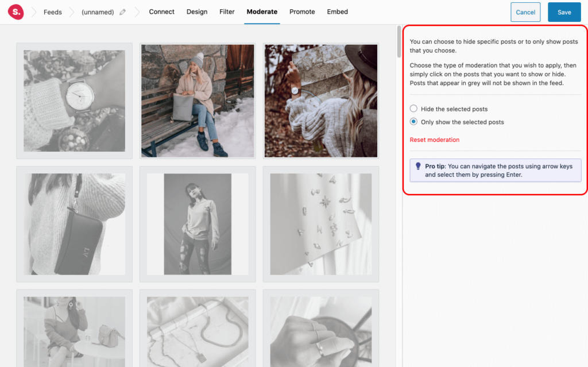
Task: Toggle the woman on snowy bench post
Action: (x=198, y=101)
